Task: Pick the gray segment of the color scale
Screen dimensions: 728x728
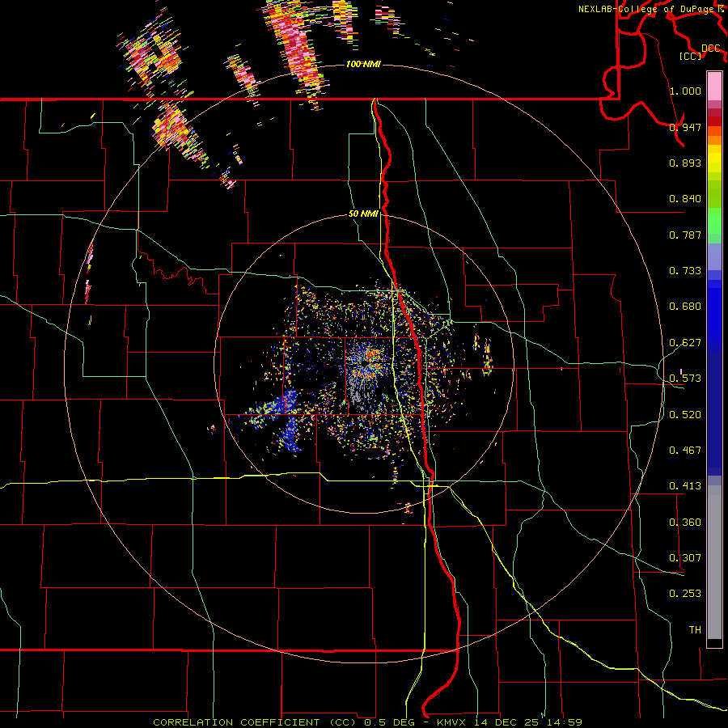Action: pos(714,562)
